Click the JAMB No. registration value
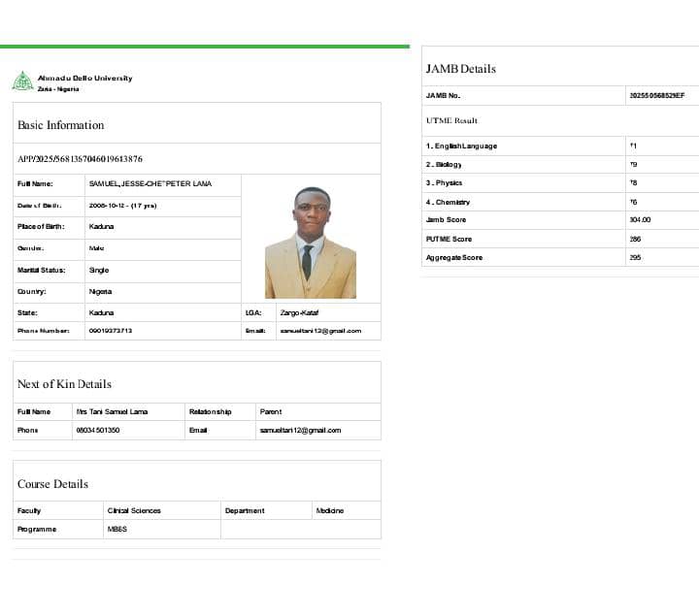This screenshot has width=699, height=616. 657,95
